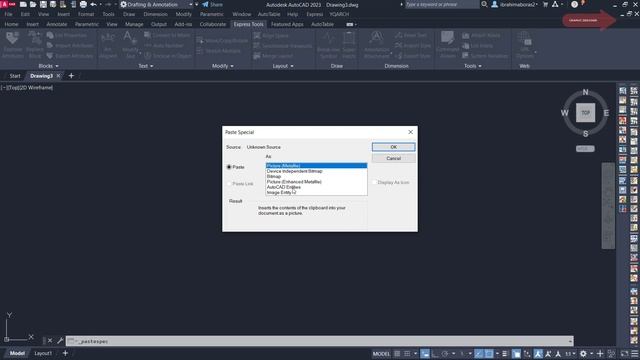The height and width of the screenshot is (360, 640).
Task: Switch to the Annotate ribbon tab
Action: pyautogui.click(x=57, y=24)
